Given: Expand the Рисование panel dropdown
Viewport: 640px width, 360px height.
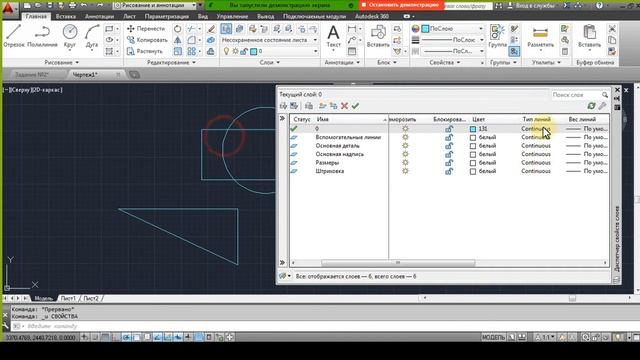Looking at the screenshot, I should click(62, 62).
